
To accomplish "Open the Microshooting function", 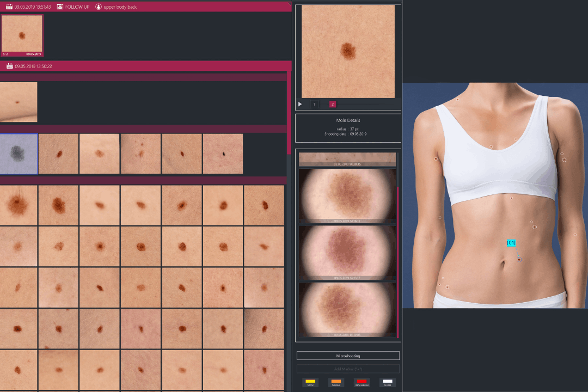I will (348, 356).
